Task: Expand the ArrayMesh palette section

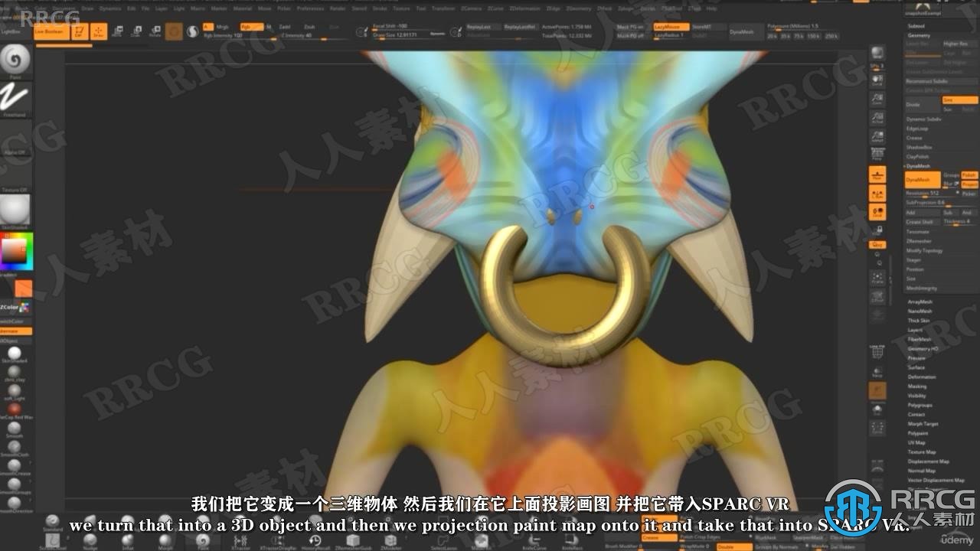Action: pyautogui.click(x=920, y=302)
